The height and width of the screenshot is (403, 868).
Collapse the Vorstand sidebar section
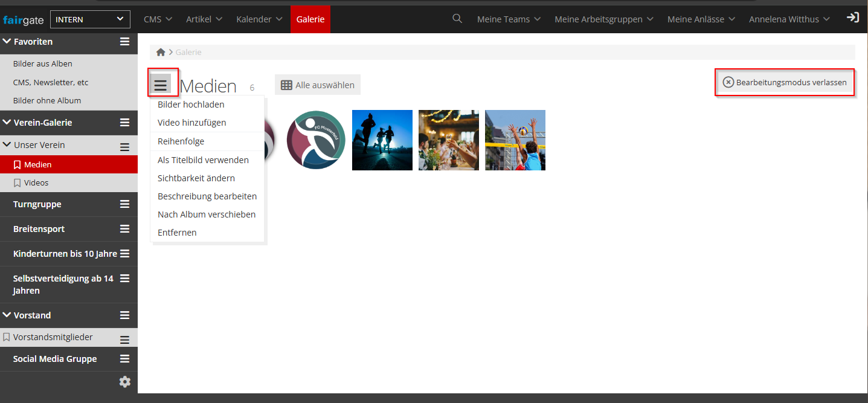coord(7,315)
